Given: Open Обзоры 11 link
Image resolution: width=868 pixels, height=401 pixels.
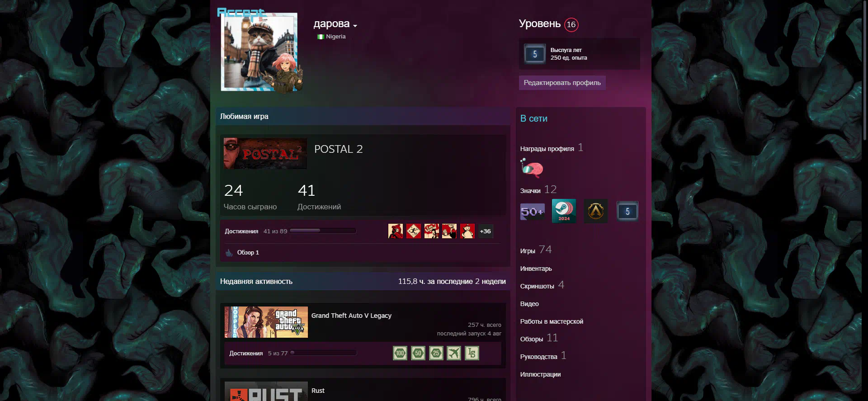Looking at the screenshot, I should click(x=539, y=338).
